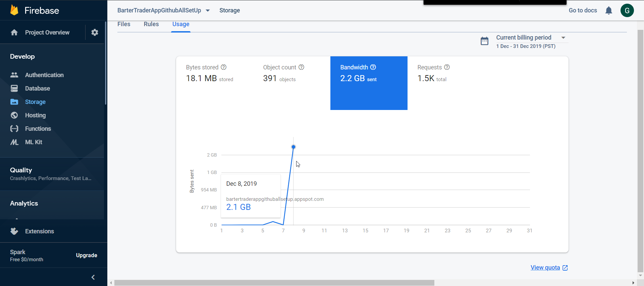Show help for Bandwidth metric

click(x=373, y=67)
